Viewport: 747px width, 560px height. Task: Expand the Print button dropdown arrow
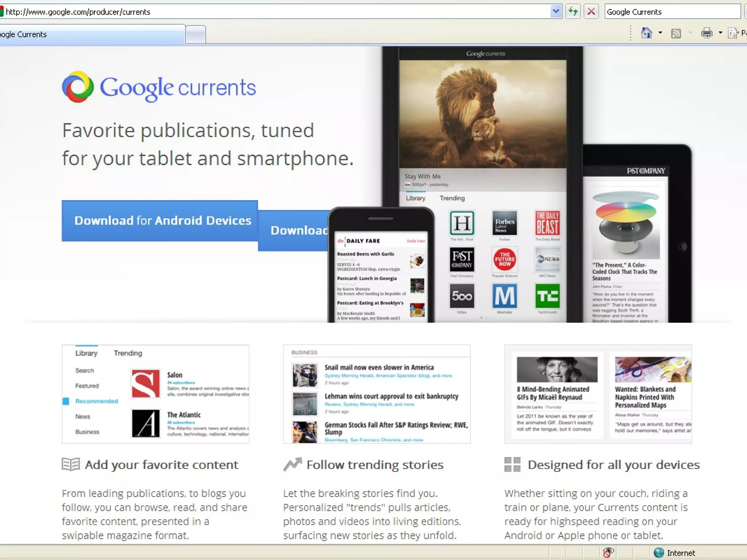click(x=720, y=33)
